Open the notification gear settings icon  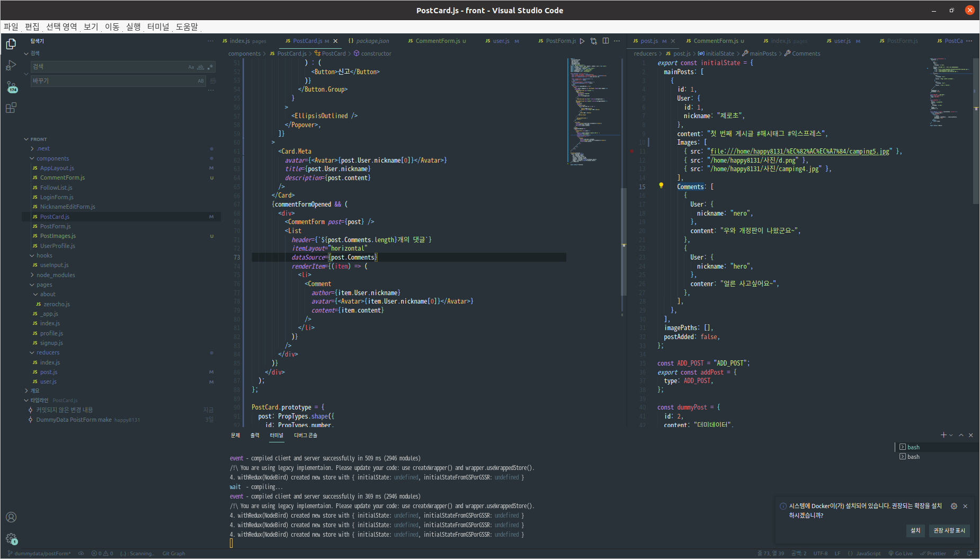(954, 506)
